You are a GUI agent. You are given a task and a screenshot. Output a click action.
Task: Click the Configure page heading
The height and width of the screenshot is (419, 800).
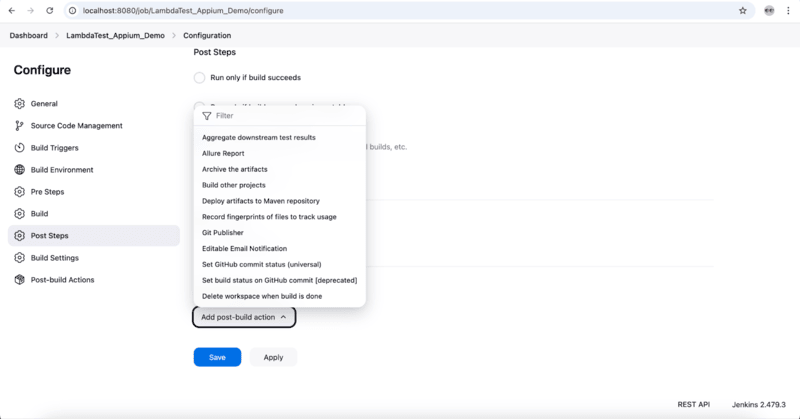[42, 70]
